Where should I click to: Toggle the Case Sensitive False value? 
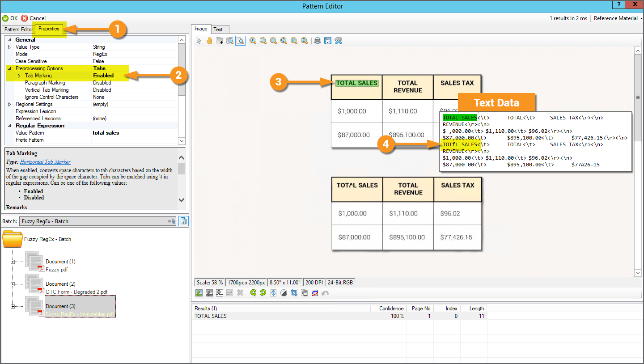[98, 61]
